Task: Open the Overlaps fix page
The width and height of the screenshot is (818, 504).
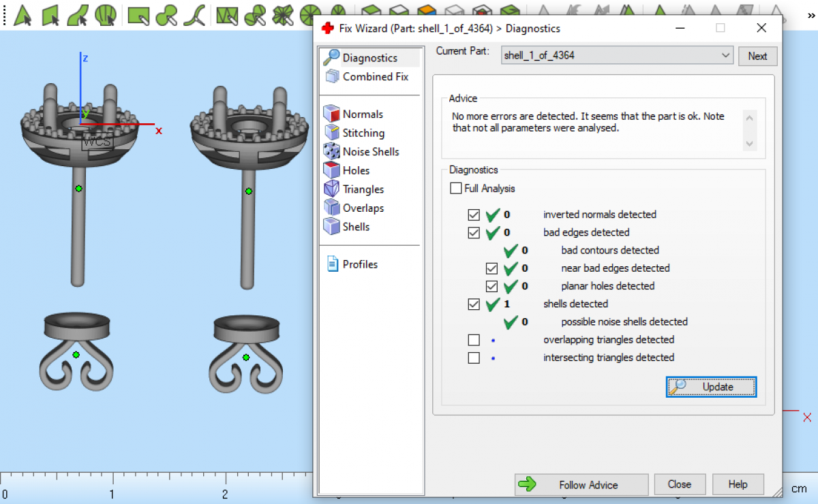Action: point(363,208)
